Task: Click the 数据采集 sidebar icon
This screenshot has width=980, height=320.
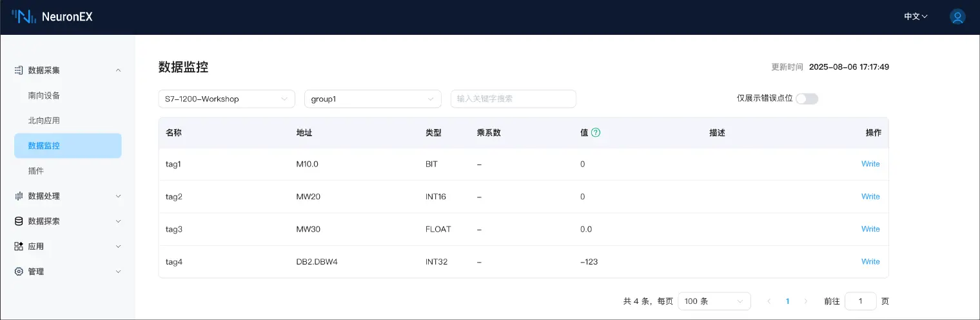Action: click(19, 70)
